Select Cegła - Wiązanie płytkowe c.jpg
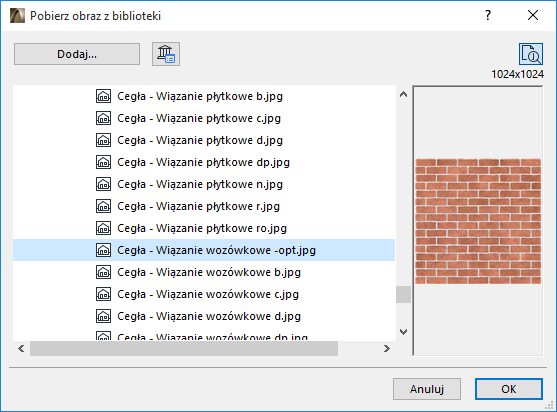 pyautogui.click(x=199, y=118)
